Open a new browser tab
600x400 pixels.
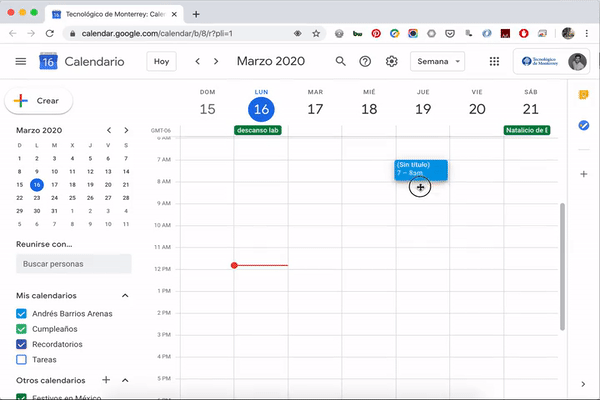[x=196, y=14]
